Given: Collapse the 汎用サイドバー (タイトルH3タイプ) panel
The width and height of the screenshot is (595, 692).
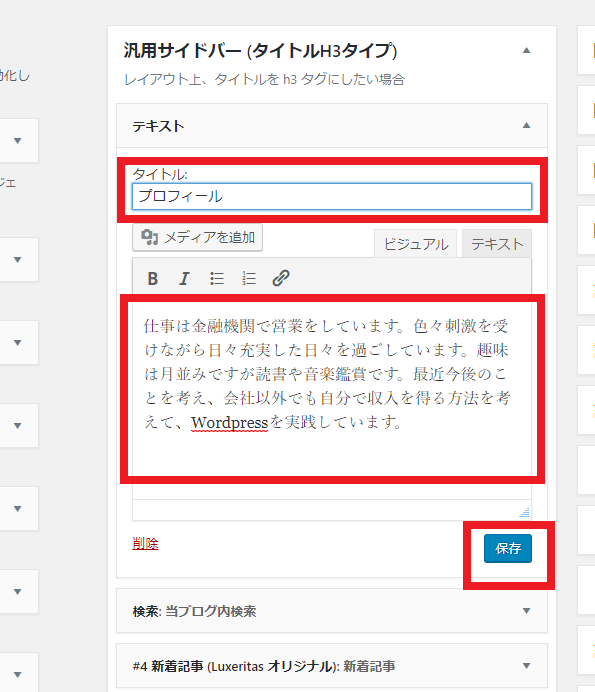Looking at the screenshot, I should point(526,50).
